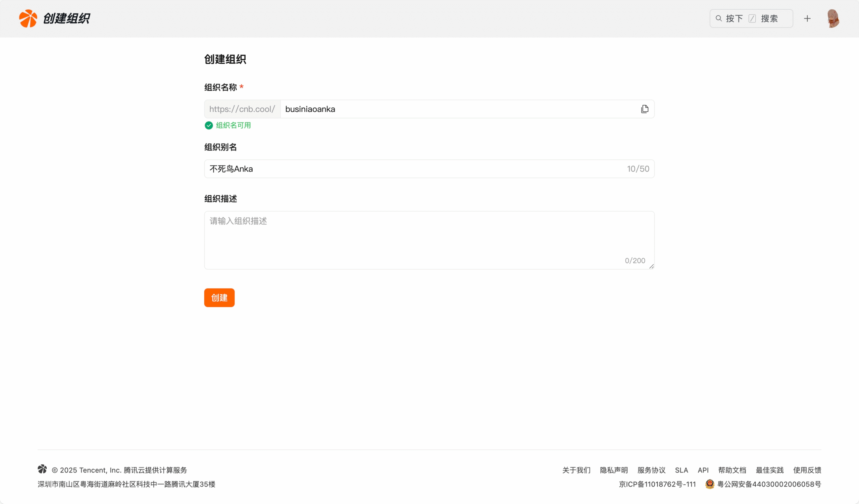The height and width of the screenshot is (504, 859).
Task: Open the 帮助文档 footer link
Action: pos(732,470)
